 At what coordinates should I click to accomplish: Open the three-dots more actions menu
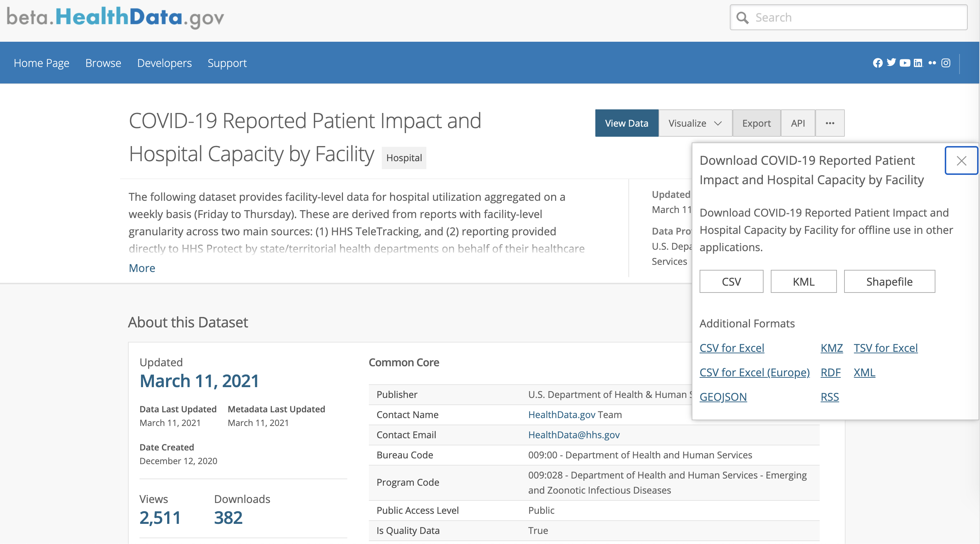click(x=830, y=123)
